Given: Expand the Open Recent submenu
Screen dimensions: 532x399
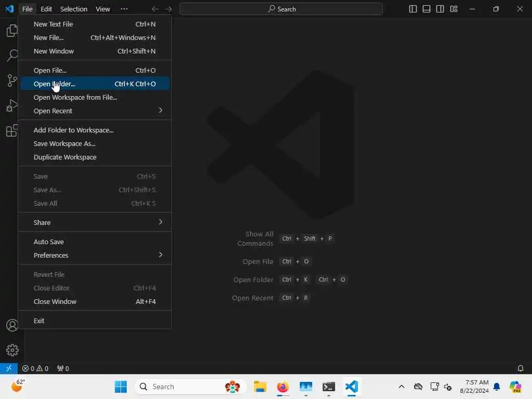Looking at the screenshot, I should click(x=95, y=111).
